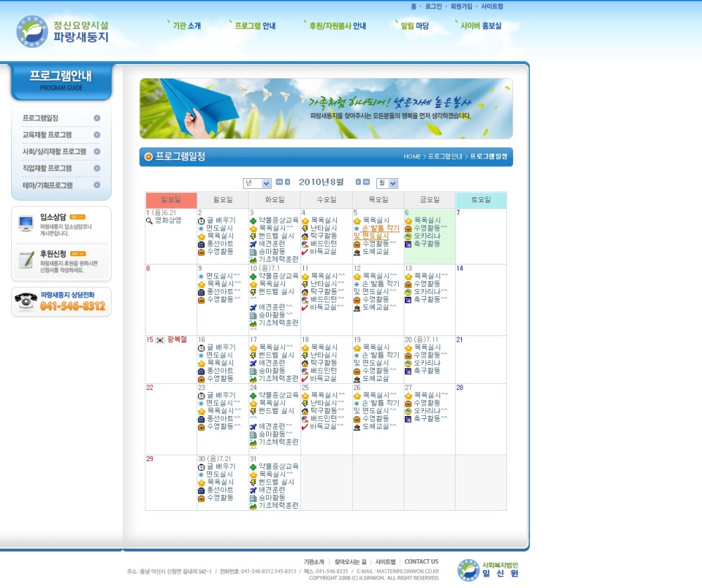Viewport: 702px width, 588px height.
Task: Jump to previous year with double-left arrow
Action: point(279,182)
